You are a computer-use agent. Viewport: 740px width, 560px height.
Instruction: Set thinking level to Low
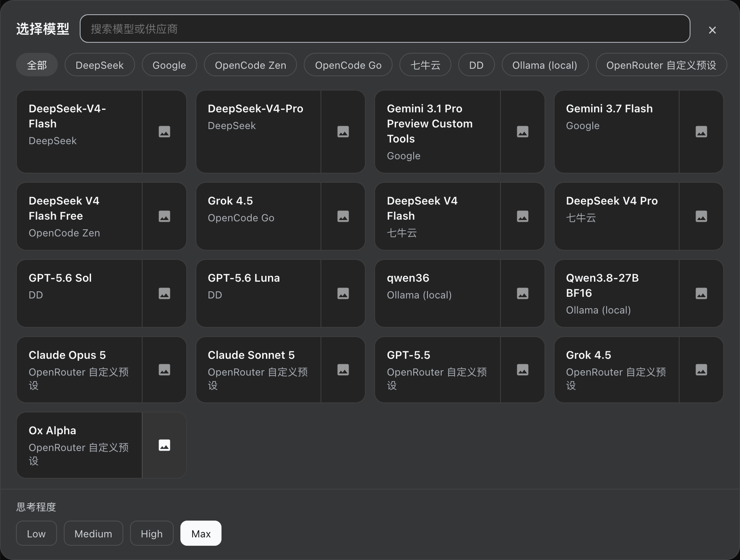[36, 533]
